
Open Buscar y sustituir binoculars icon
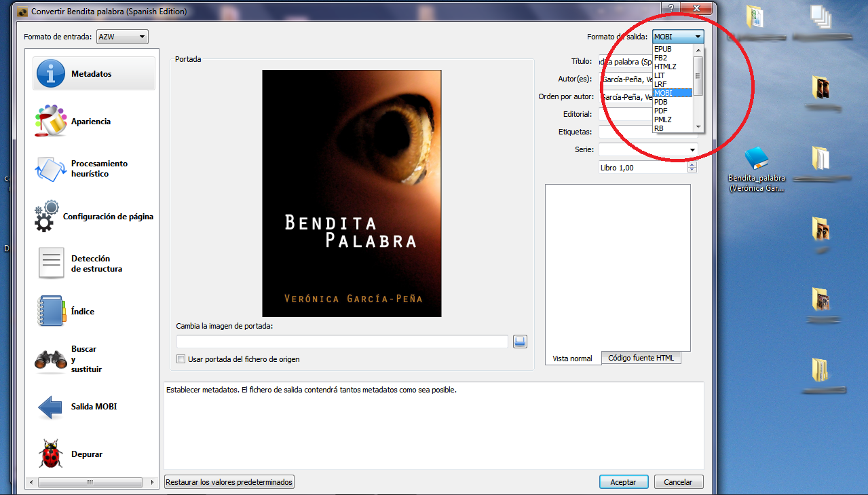[51, 359]
